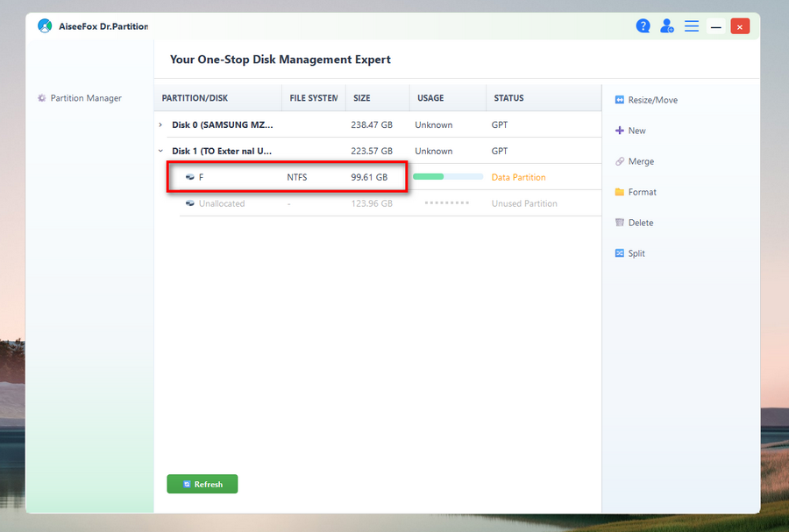
Task: Click the Unallocated dotted usage indicator
Action: [x=446, y=203]
